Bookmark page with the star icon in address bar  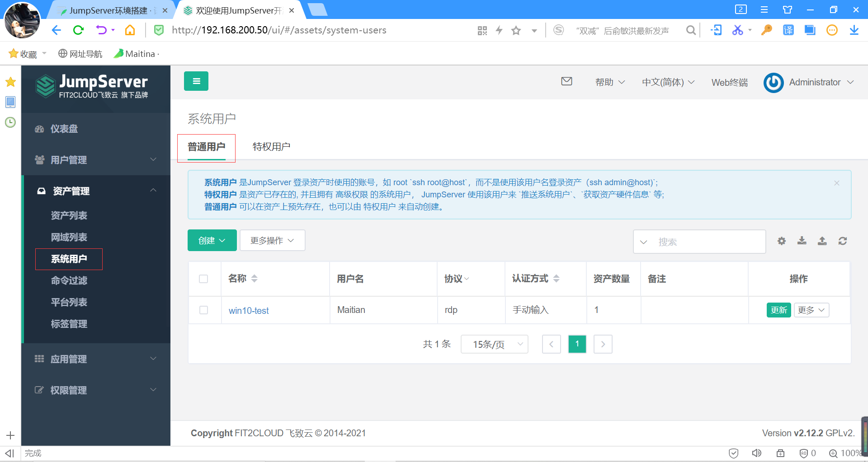(516, 30)
